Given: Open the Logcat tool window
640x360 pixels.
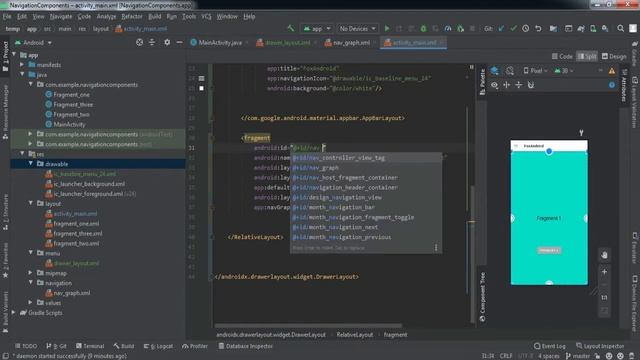Looking at the screenshot, I should [158, 346].
